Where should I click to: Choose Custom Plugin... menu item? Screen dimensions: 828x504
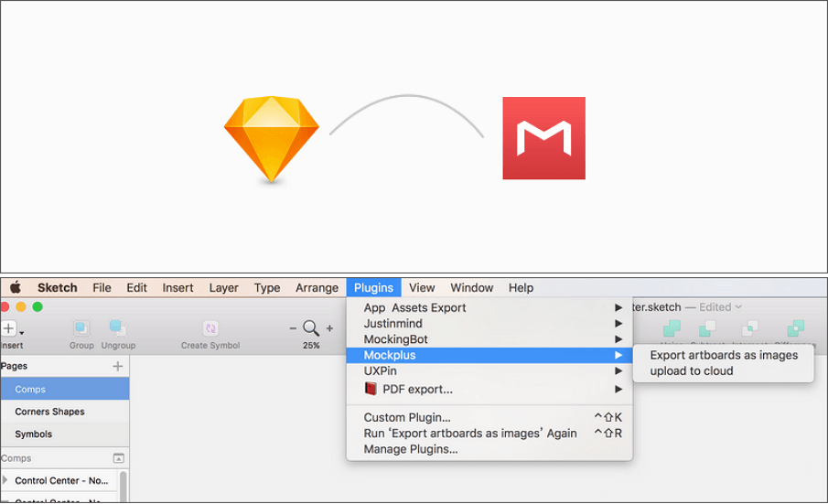click(489, 417)
